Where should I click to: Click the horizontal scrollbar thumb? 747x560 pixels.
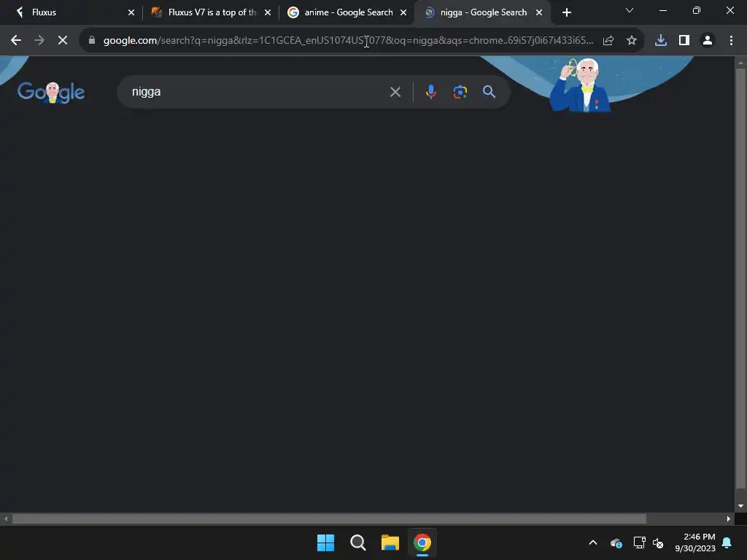329,518
